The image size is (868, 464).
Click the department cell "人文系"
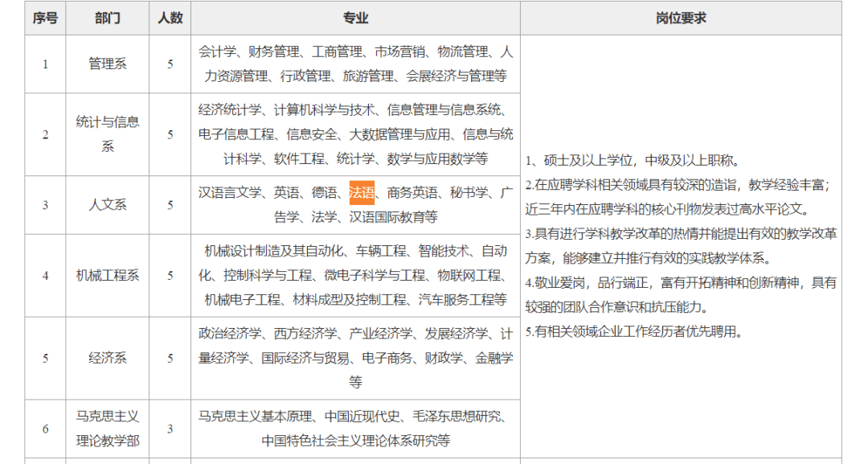coord(108,205)
